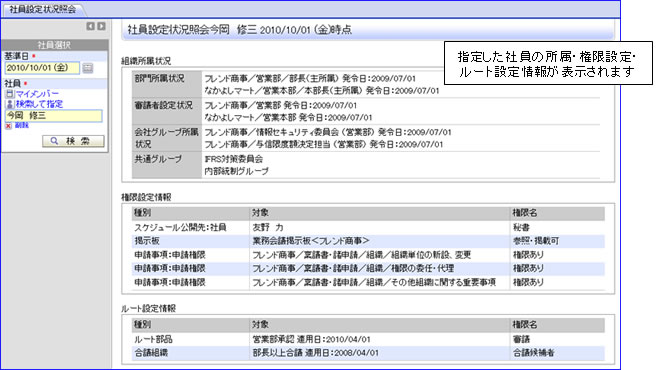Open マイメンバー link

pyautogui.click(x=37, y=94)
